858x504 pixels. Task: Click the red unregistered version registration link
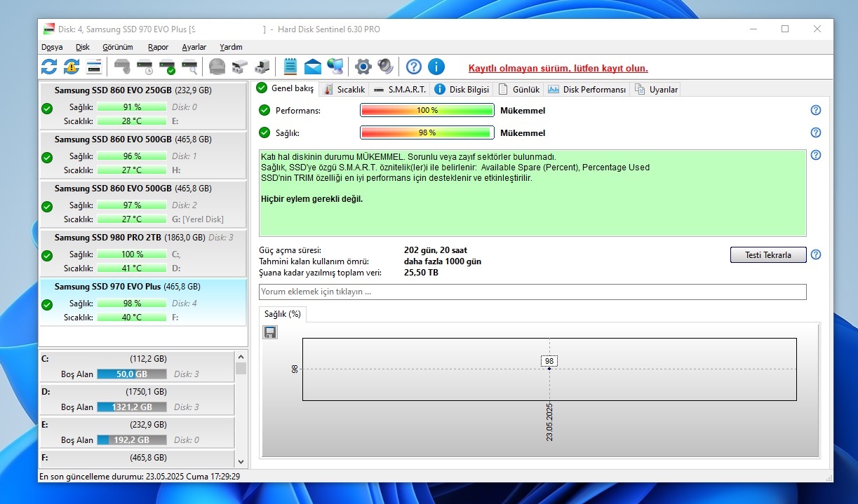pyautogui.click(x=558, y=68)
